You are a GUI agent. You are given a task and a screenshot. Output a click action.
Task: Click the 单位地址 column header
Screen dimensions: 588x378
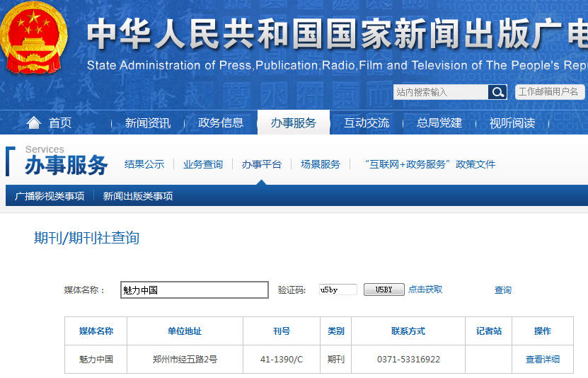185,331
